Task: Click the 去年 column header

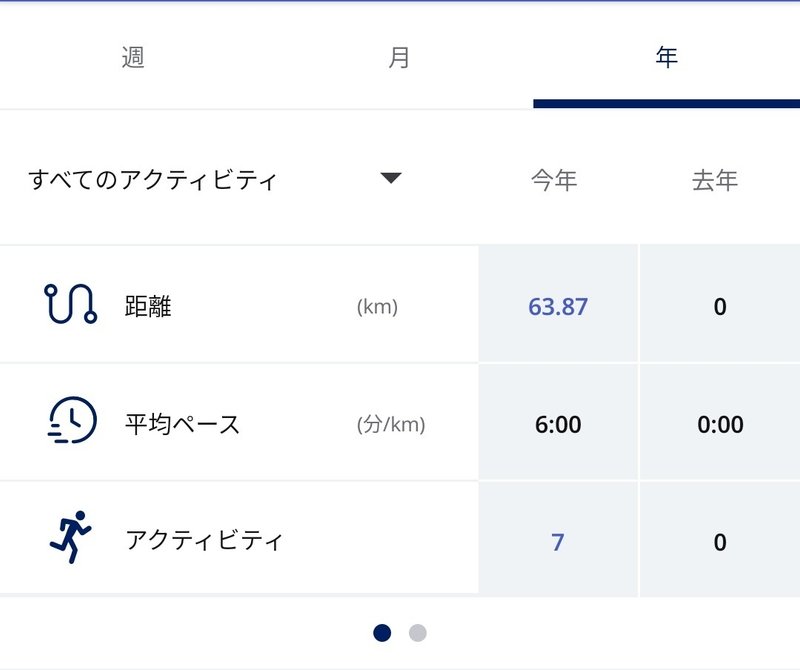Action: point(715,180)
